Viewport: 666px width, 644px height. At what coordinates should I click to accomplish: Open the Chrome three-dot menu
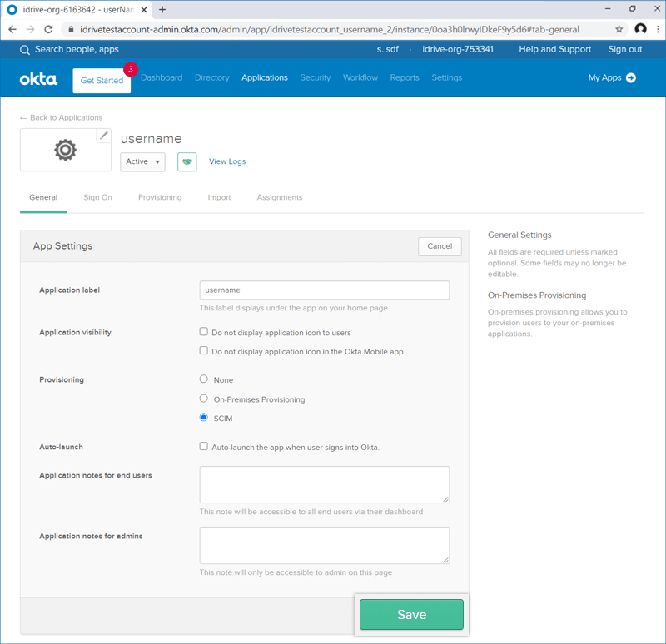pyautogui.click(x=658, y=29)
